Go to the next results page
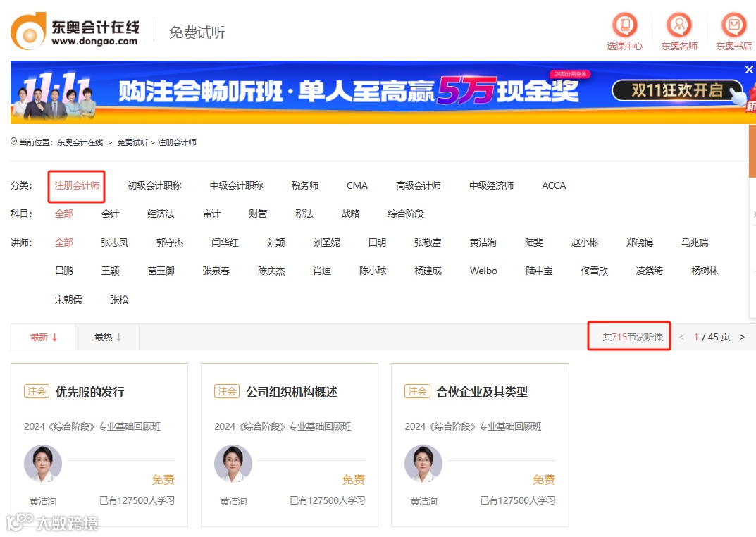Viewport: 756px width, 537px height. [742, 337]
